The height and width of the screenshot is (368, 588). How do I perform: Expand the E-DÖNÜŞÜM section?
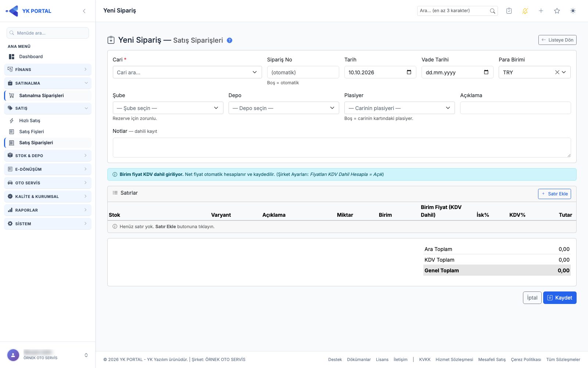[x=48, y=169]
